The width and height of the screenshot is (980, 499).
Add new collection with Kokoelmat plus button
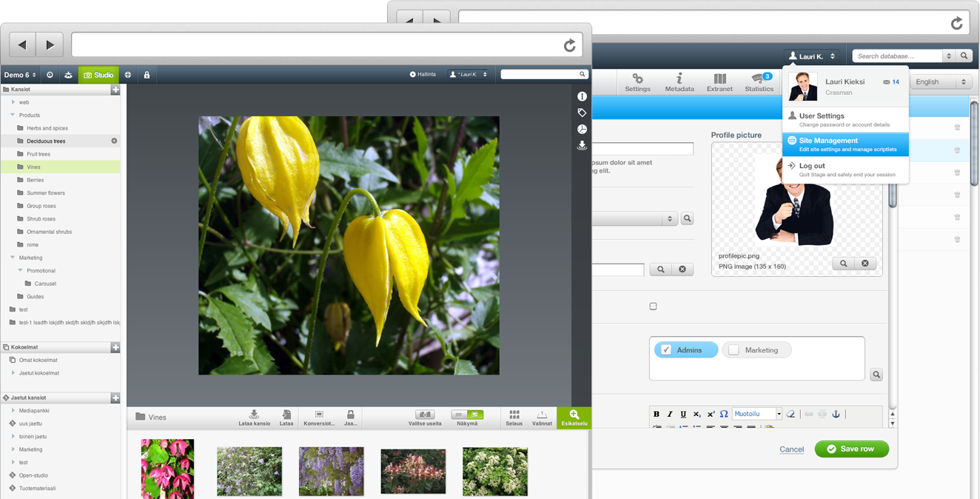click(x=115, y=347)
